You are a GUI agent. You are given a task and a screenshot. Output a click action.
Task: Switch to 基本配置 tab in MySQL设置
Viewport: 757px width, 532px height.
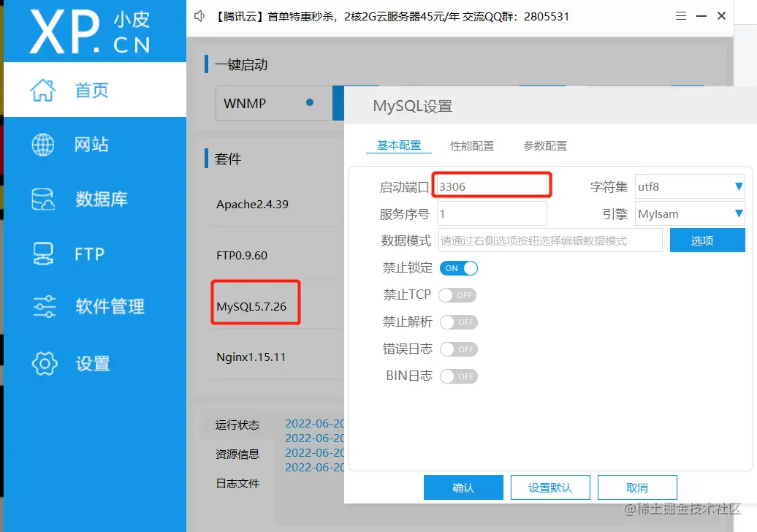(399, 145)
